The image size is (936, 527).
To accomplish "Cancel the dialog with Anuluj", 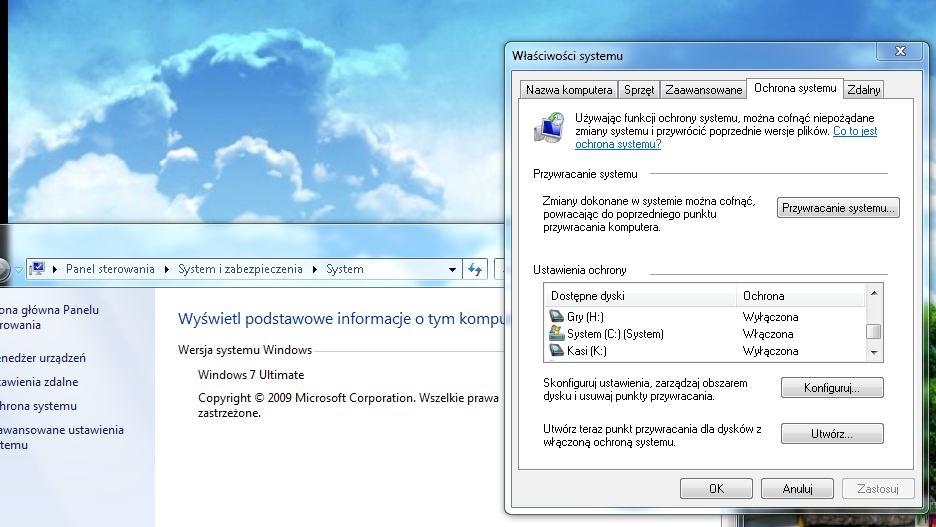I will [798, 489].
